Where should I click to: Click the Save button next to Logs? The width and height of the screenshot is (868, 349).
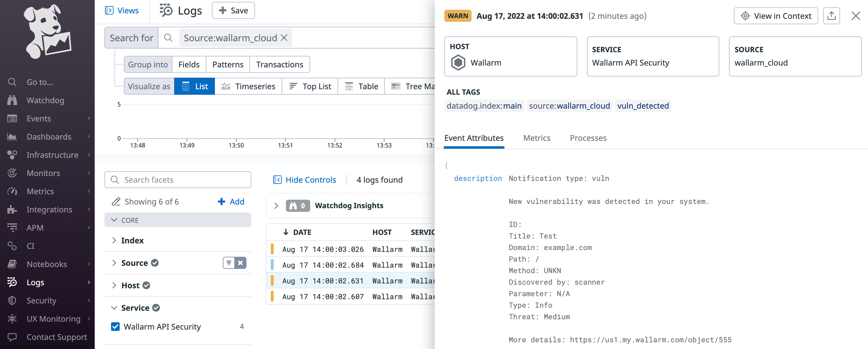click(x=233, y=10)
